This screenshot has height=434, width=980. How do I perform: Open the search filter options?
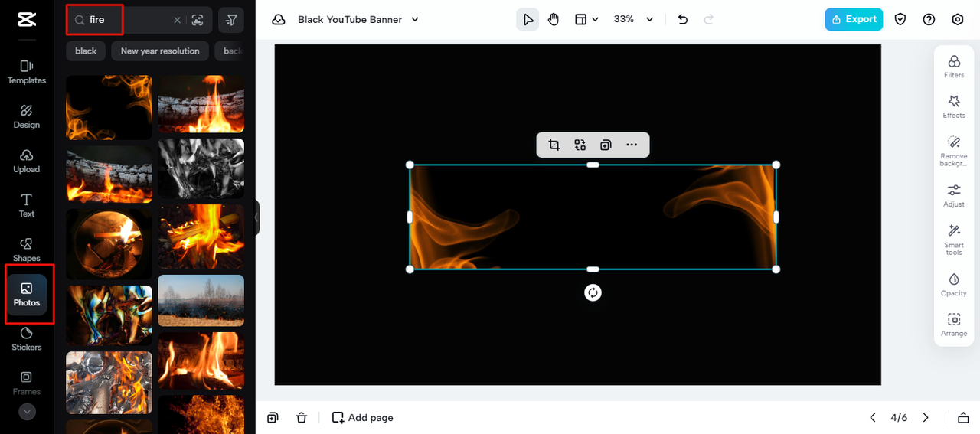coord(231,20)
